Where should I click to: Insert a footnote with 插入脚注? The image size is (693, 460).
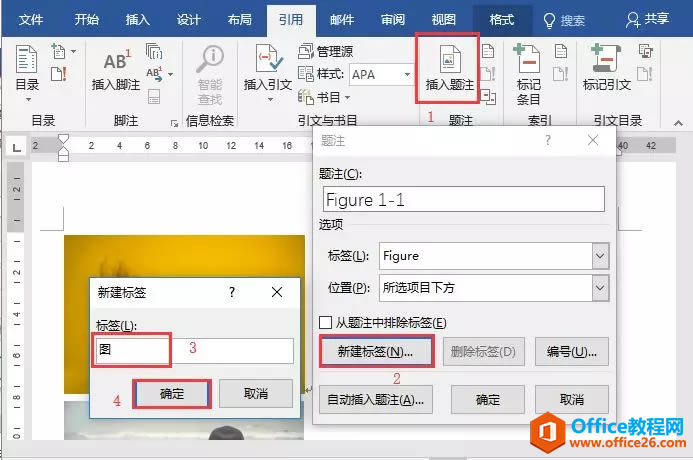click(x=116, y=68)
